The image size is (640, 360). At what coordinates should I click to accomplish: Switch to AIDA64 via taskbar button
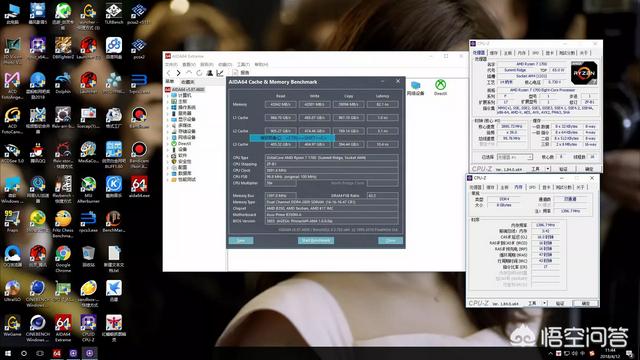(57, 353)
